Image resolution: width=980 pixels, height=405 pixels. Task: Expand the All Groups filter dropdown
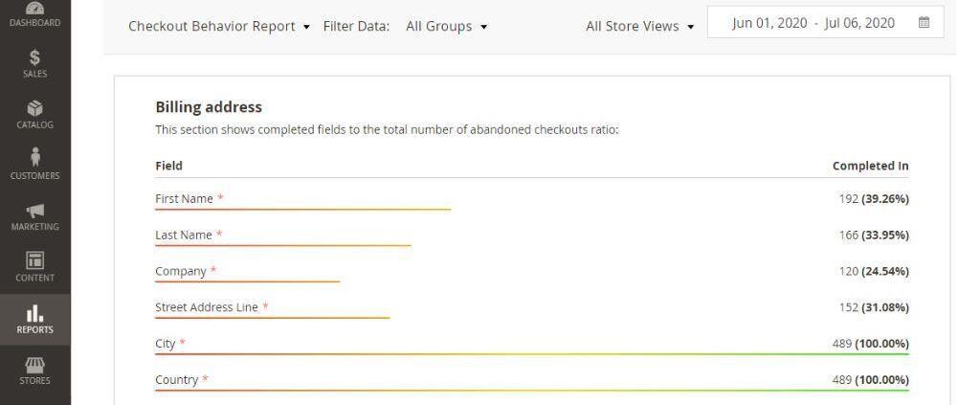[x=446, y=26]
